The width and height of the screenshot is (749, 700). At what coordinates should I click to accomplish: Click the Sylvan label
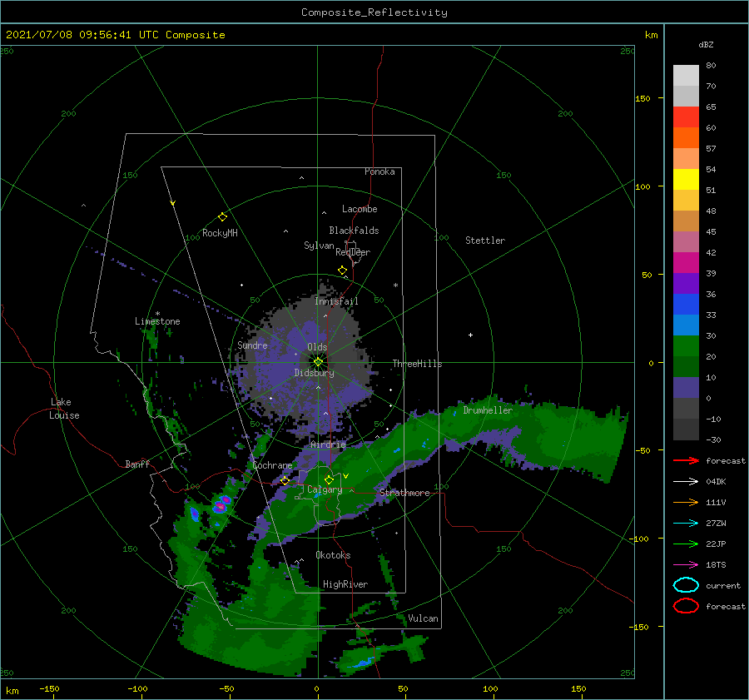(319, 246)
